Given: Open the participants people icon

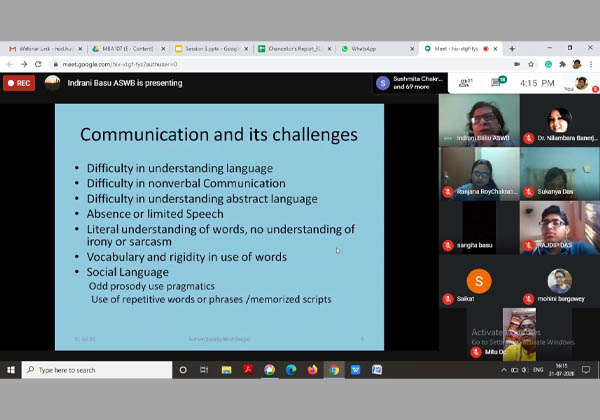Looking at the screenshot, I should coord(465,83).
